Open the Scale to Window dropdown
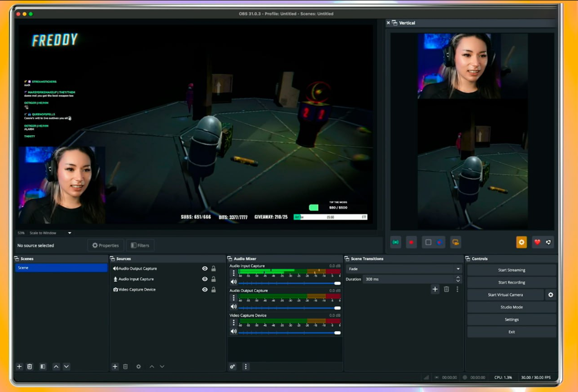Viewport: 578px width, 392px height. tap(70, 233)
